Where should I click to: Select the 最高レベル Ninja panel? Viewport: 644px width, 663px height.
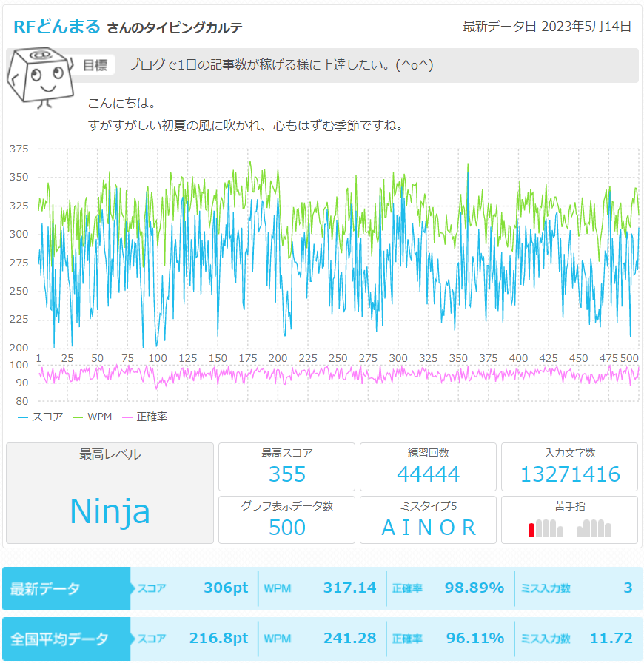(110, 493)
